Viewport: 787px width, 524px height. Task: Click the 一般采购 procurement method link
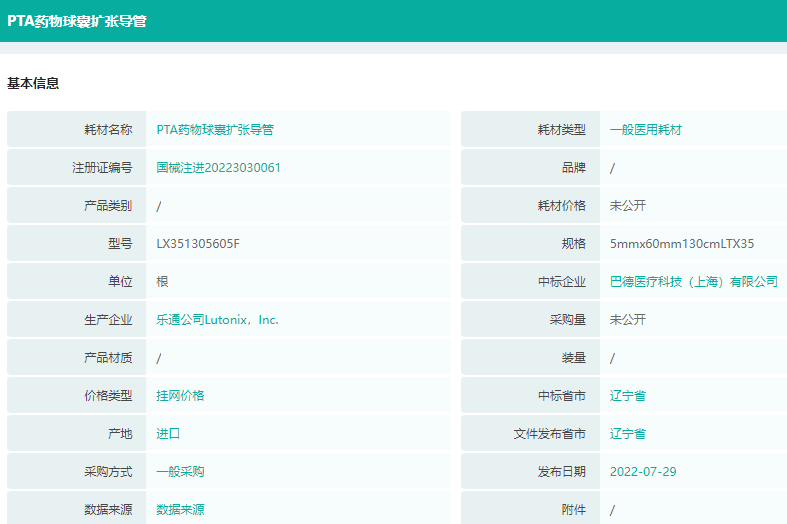coord(180,472)
